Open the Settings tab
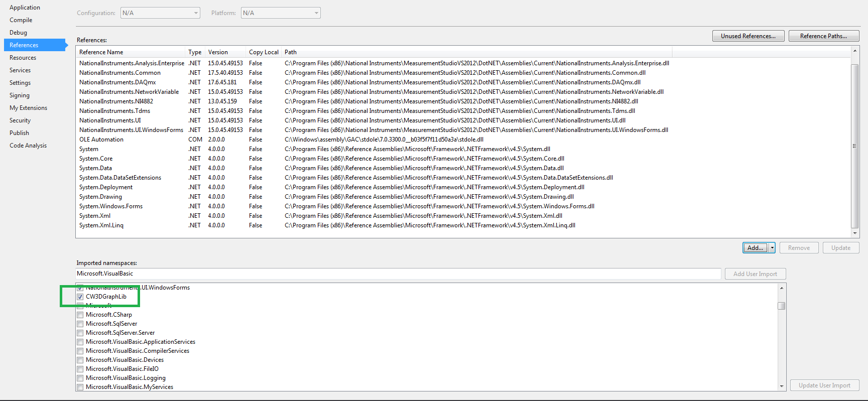868x401 pixels. click(x=20, y=83)
